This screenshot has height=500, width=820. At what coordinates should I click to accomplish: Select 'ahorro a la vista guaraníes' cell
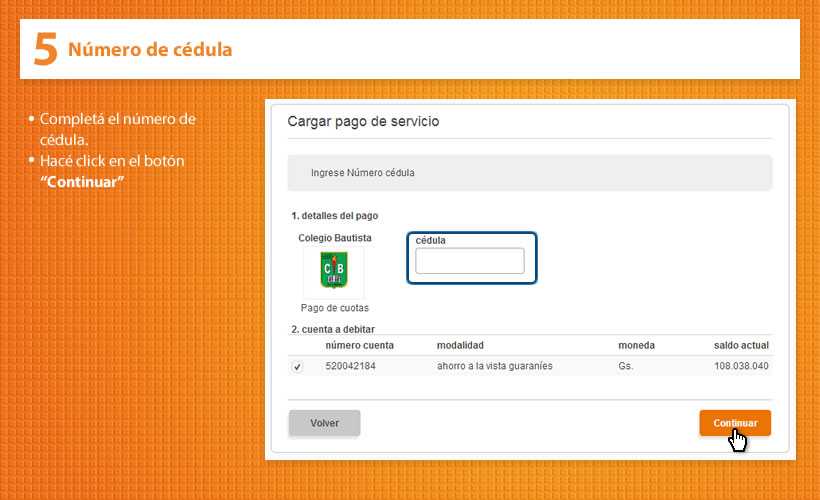(494, 366)
